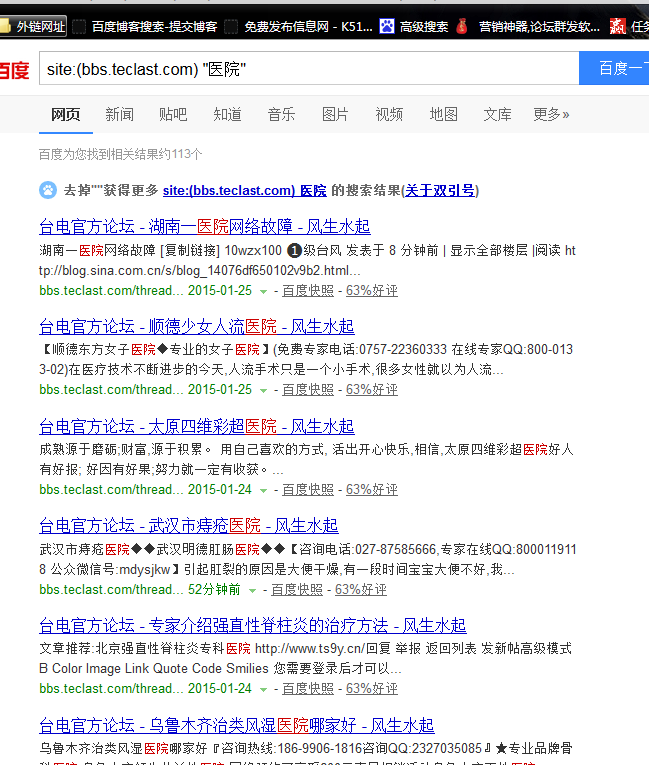Screen dimensions: 649x765
Task: Select the 网页 tab
Action: coord(66,115)
